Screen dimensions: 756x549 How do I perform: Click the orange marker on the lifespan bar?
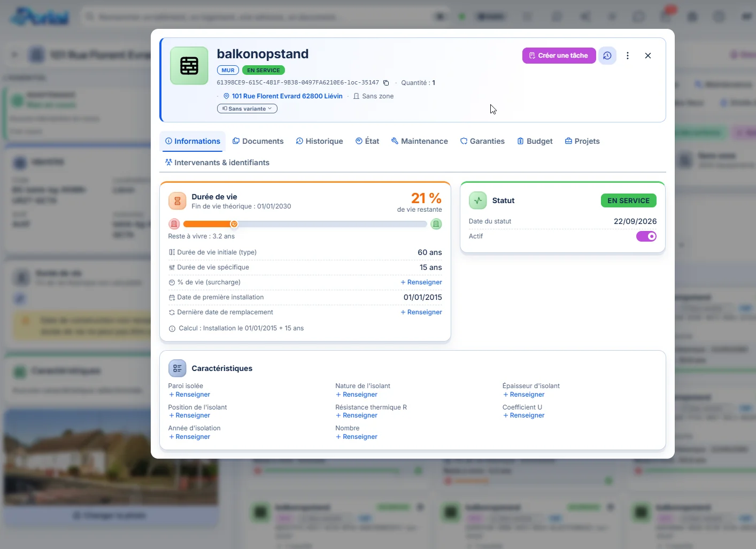coord(234,224)
